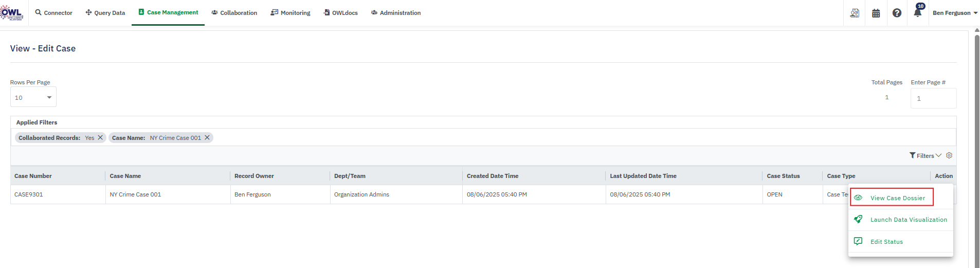This screenshot has width=980, height=268.
Task: Switch to the Query Data tab
Action: click(x=105, y=13)
